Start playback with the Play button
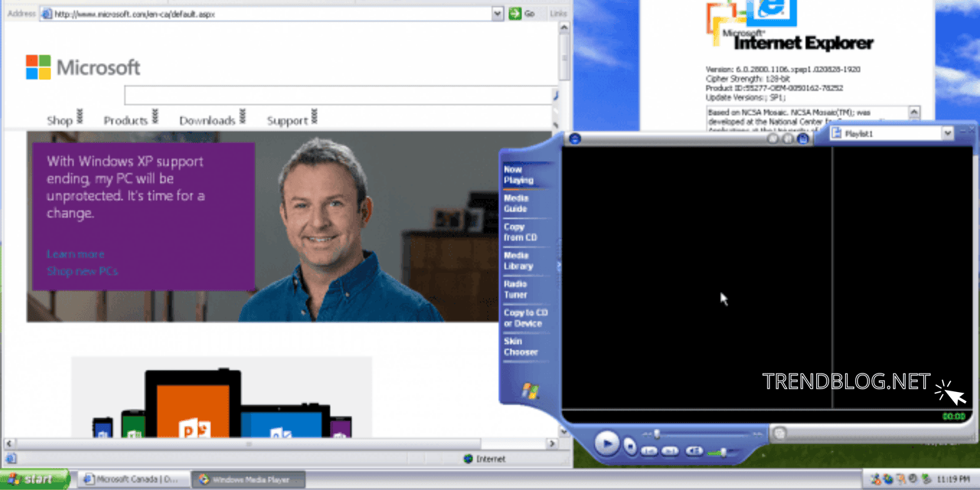Image resolution: width=980 pixels, height=490 pixels. [607, 443]
